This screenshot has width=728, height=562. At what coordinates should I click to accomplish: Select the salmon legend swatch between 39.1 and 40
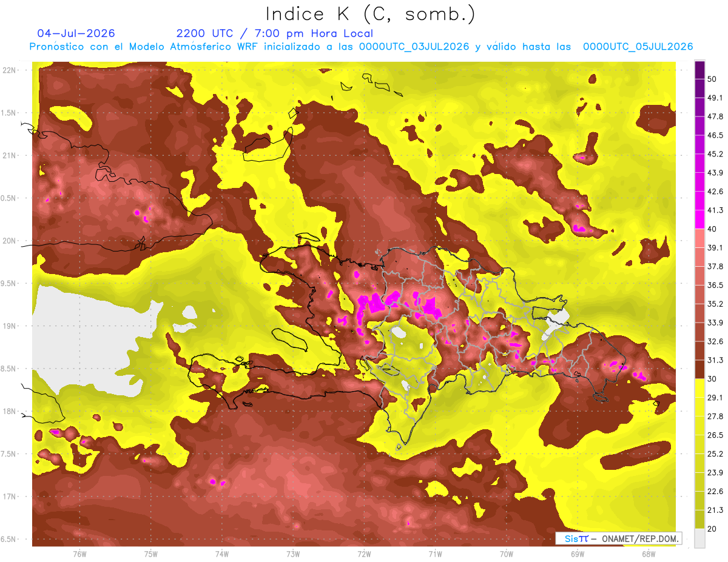point(699,238)
